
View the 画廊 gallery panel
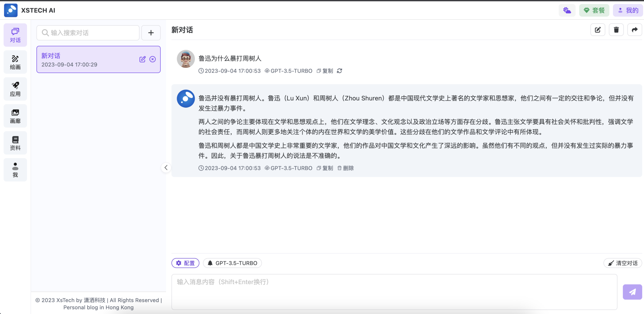pos(15,116)
